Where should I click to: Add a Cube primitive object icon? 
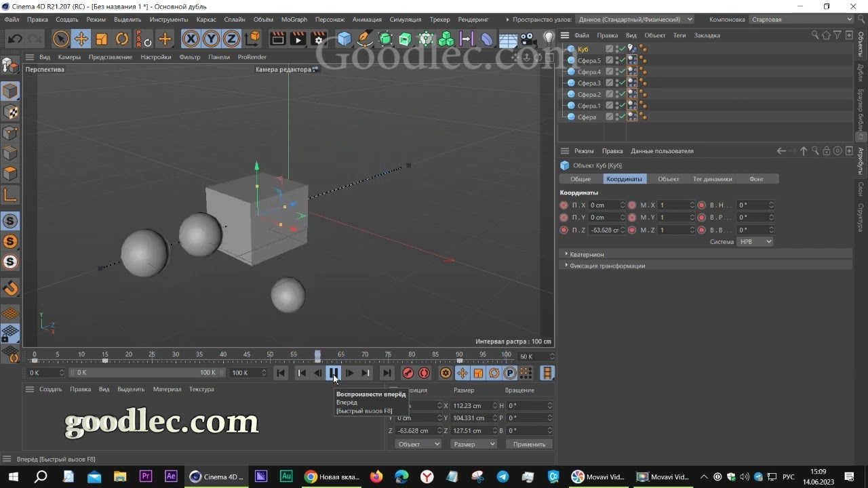[344, 39]
